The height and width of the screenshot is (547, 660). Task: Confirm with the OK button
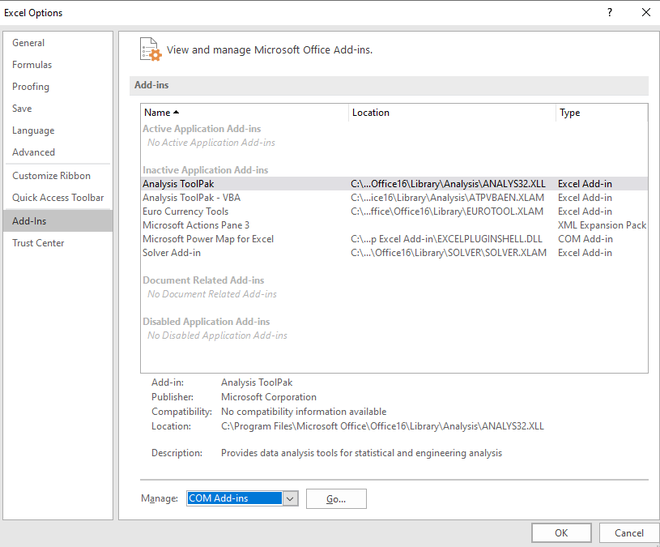pos(561,533)
